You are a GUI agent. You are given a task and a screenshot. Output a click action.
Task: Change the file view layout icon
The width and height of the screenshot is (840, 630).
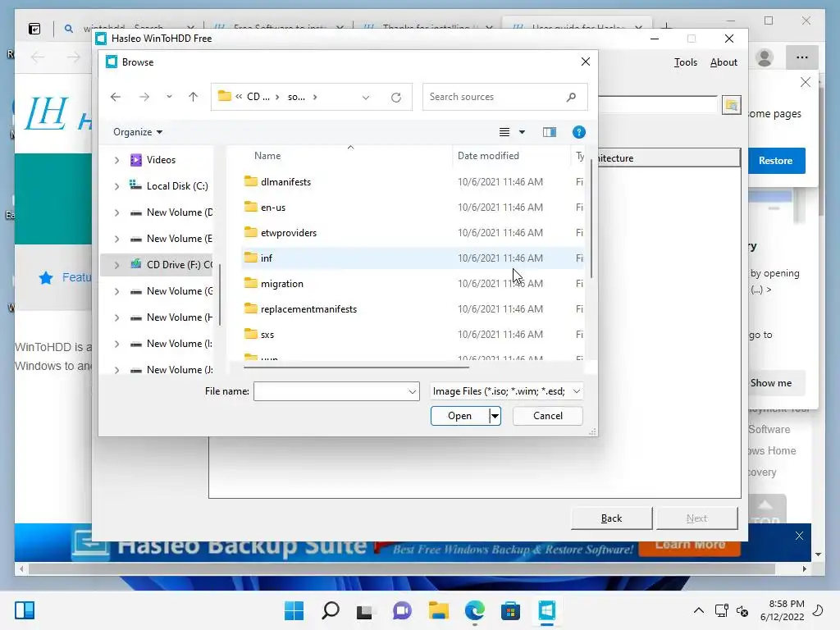(504, 132)
